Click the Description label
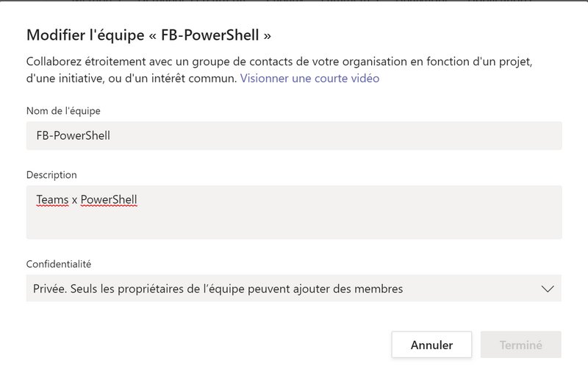Screen dimensions: 588x383 (51, 175)
